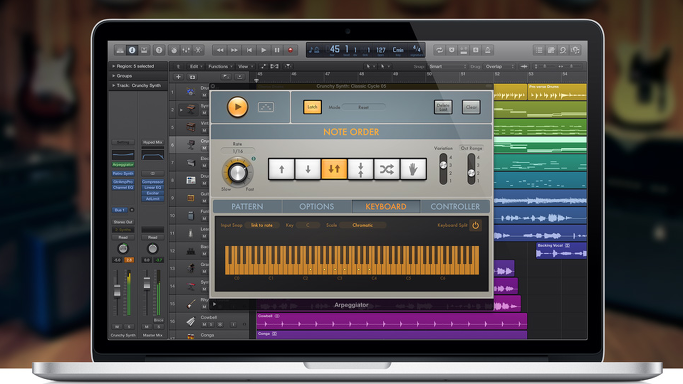
Task: Select the Outside-In note order button
Action: pyautogui.click(x=361, y=169)
